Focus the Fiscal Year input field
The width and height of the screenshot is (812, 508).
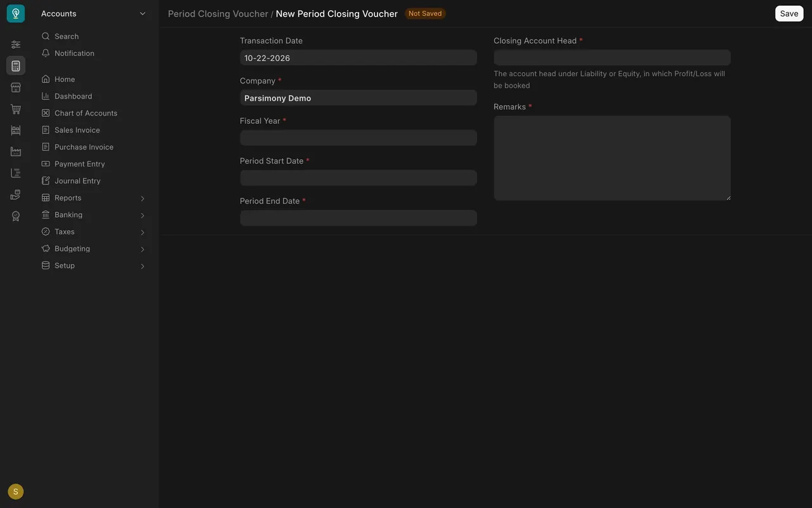[x=358, y=138]
